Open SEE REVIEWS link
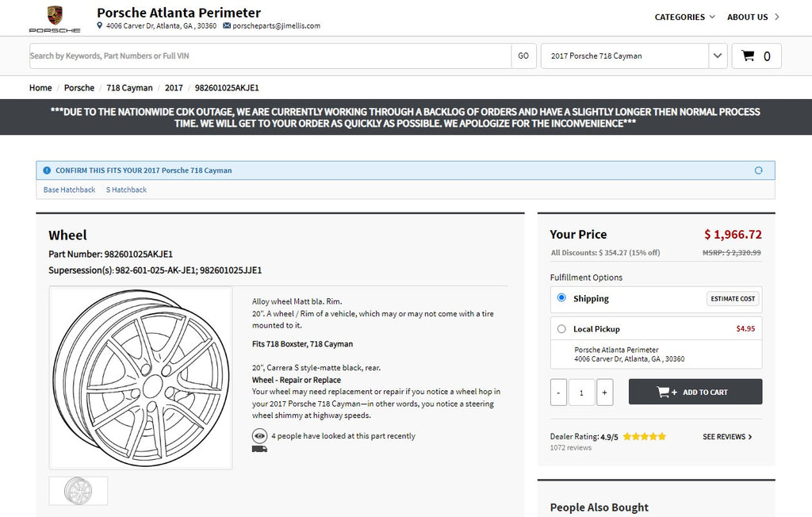This screenshot has width=812, height=517. pos(727,437)
